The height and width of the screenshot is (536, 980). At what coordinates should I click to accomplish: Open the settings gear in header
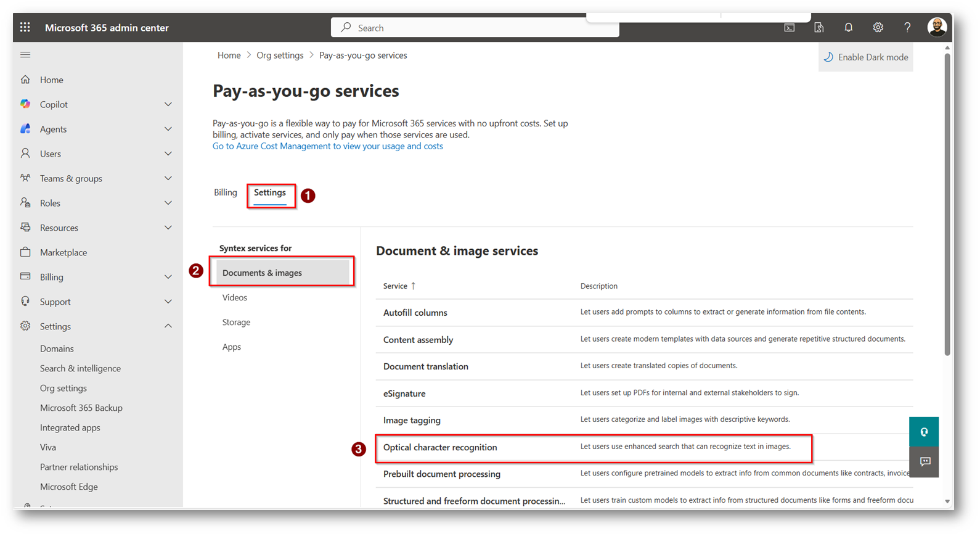[x=878, y=27]
